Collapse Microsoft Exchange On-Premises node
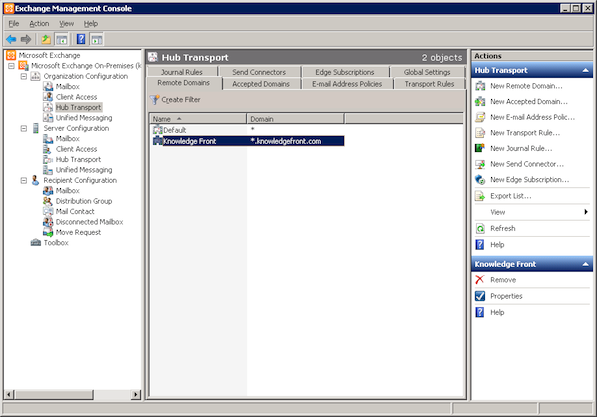 tap(11, 66)
